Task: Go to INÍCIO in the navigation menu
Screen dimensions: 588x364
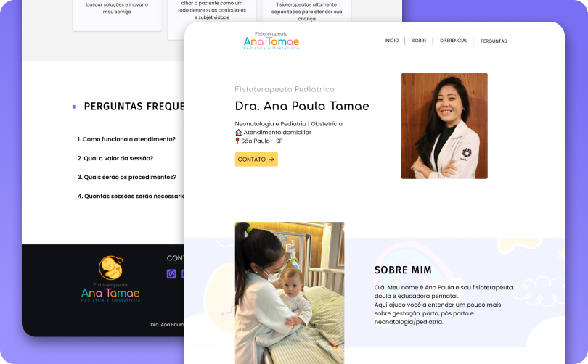Action: (x=391, y=41)
